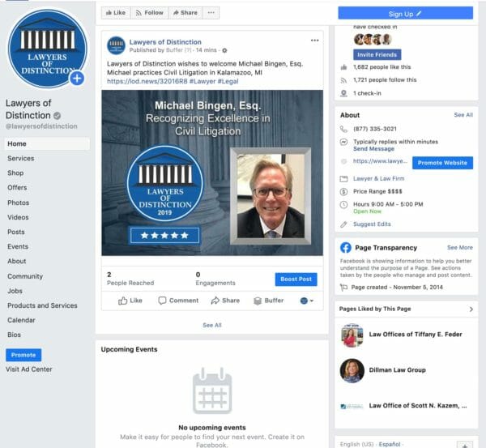Open Services in the left sidebar
This screenshot has height=448, width=486.
click(21, 159)
